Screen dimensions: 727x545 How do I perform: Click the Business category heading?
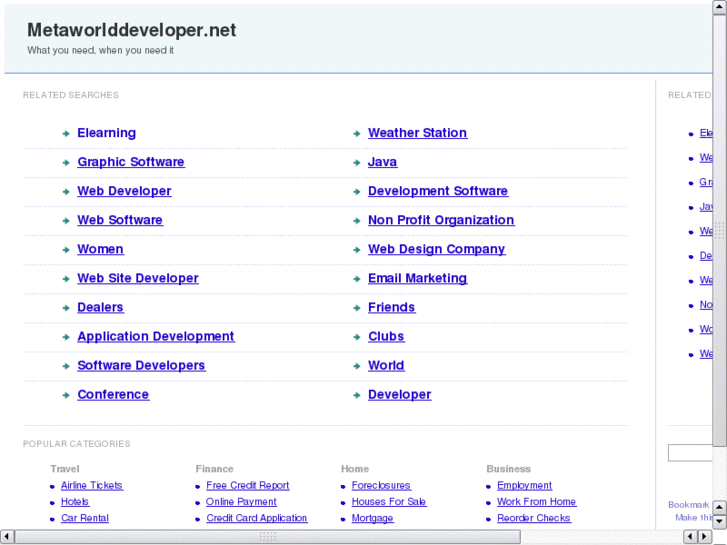click(x=508, y=469)
